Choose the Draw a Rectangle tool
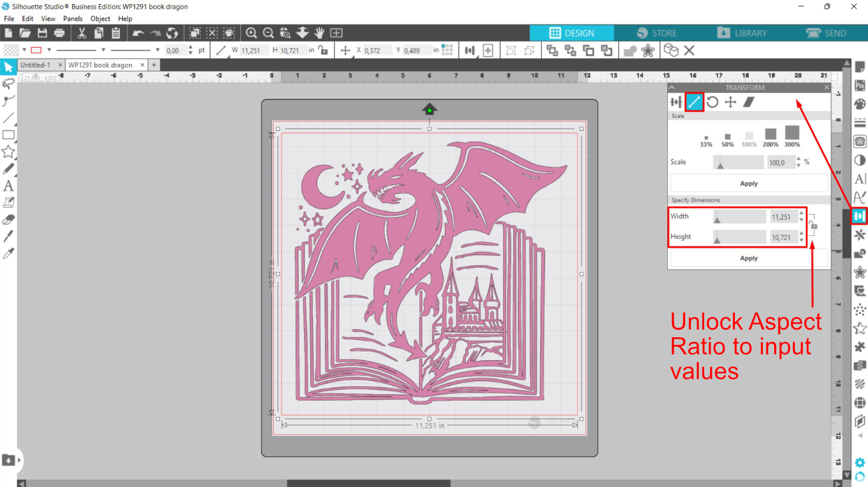The height and width of the screenshot is (487, 868). coord(8,135)
